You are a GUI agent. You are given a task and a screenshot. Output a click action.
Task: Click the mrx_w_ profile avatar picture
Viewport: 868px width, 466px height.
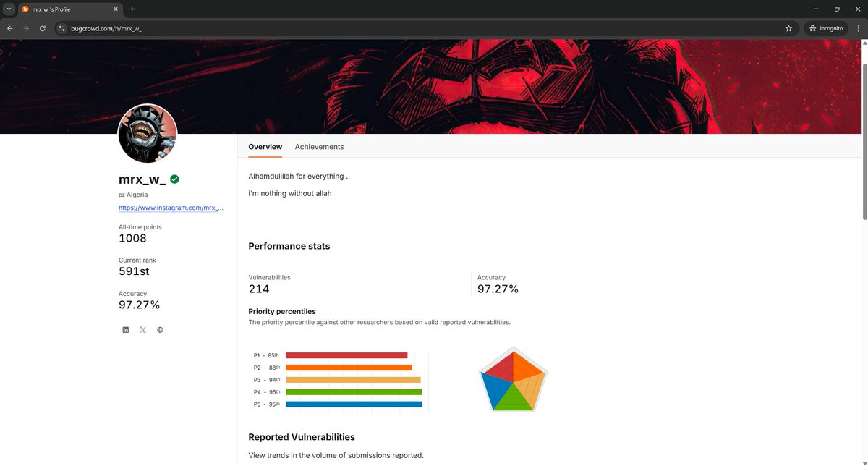tap(148, 134)
